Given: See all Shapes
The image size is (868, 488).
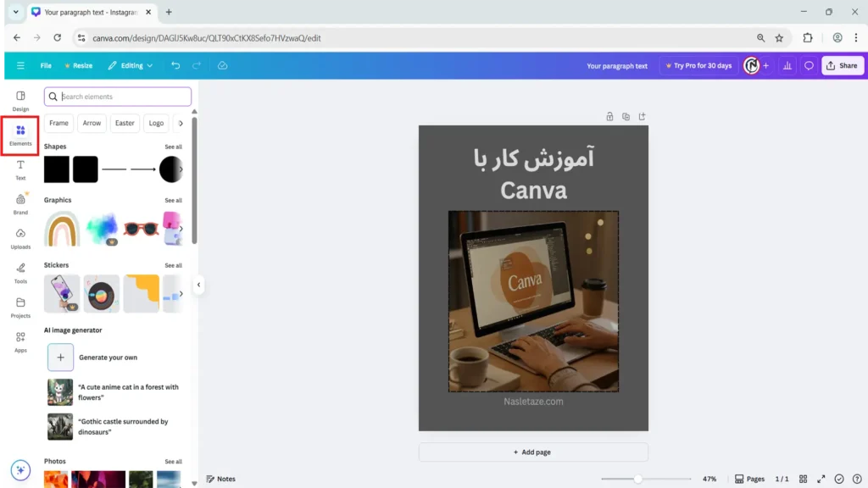Looking at the screenshot, I should point(173,147).
